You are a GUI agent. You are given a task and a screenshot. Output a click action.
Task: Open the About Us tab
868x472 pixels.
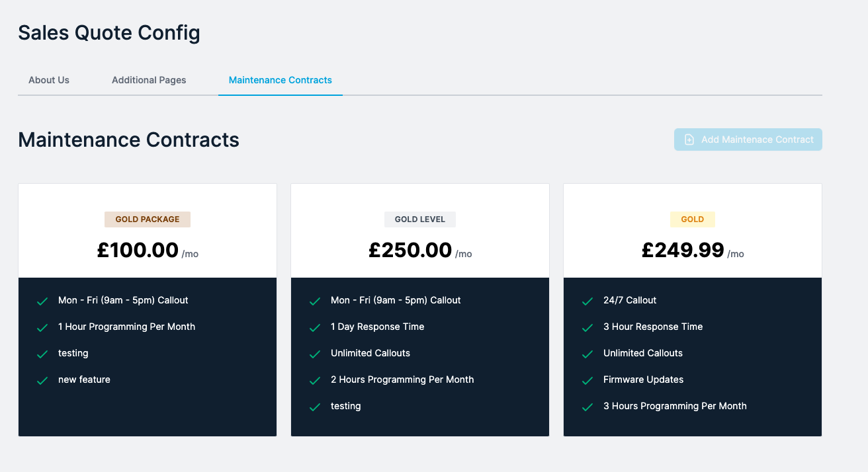click(x=49, y=80)
